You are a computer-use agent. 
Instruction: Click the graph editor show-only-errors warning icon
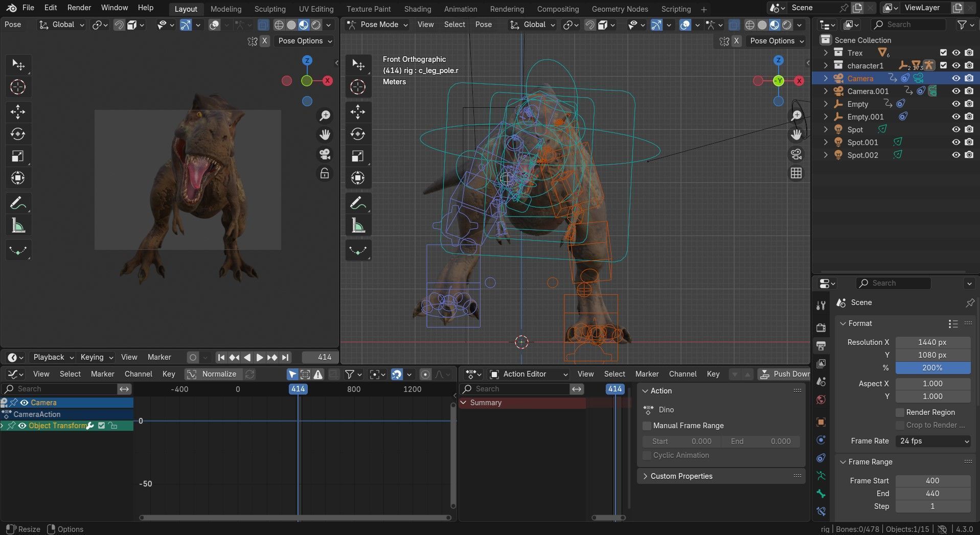pyautogui.click(x=318, y=374)
